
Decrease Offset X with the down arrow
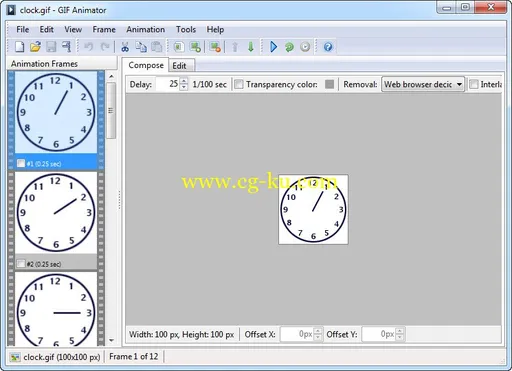click(318, 337)
